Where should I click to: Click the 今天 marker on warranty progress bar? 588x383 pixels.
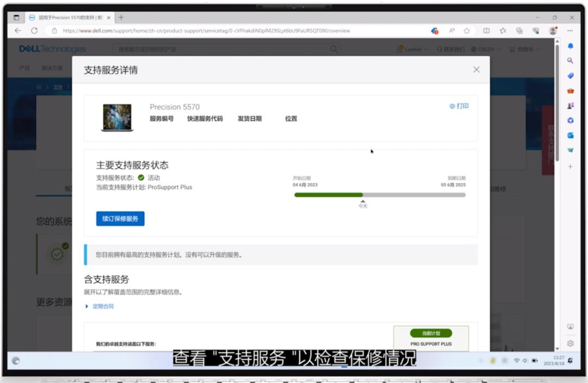(x=363, y=203)
